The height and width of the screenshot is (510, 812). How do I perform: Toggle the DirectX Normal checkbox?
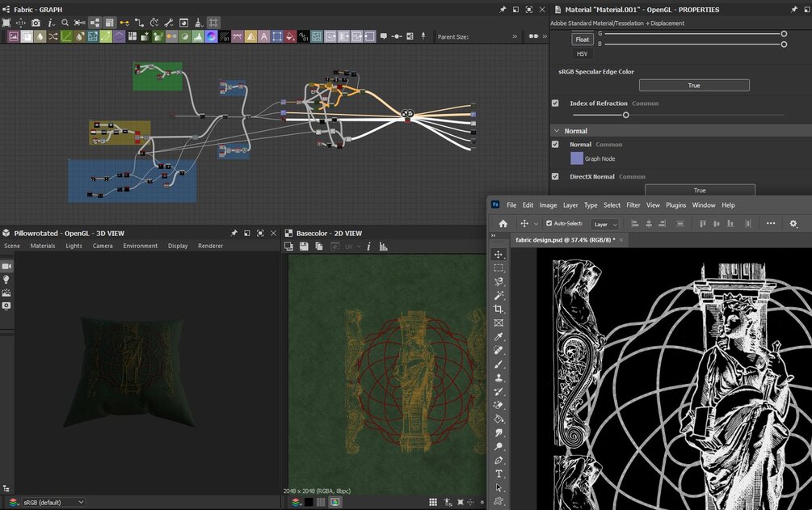[x=555, y=176]
